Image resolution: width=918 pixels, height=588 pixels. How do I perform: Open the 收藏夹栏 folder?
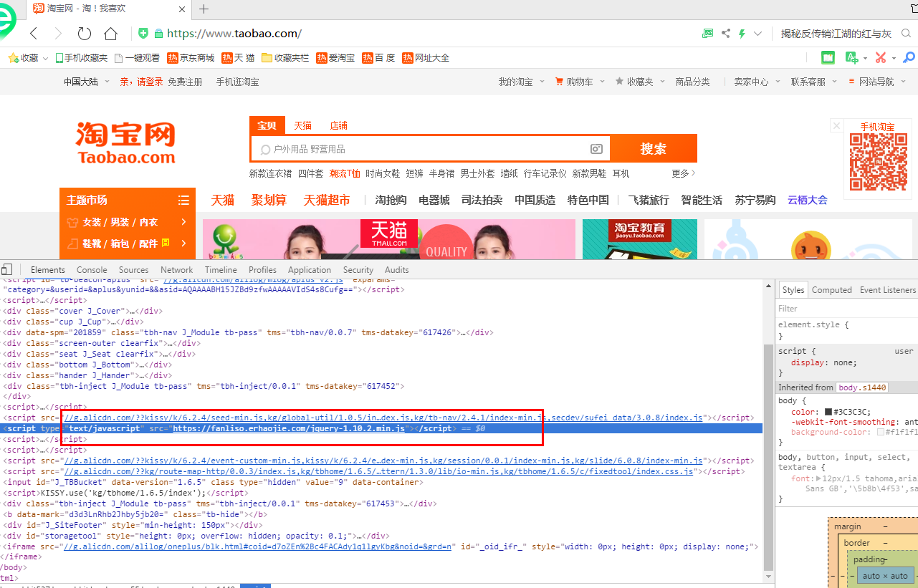click(x=285, y=57)
